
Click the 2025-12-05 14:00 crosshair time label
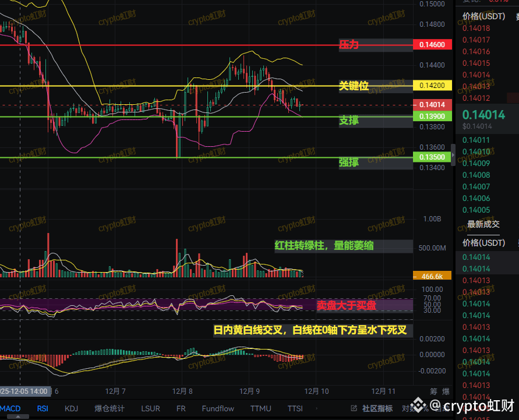click(x=25, y=391)
